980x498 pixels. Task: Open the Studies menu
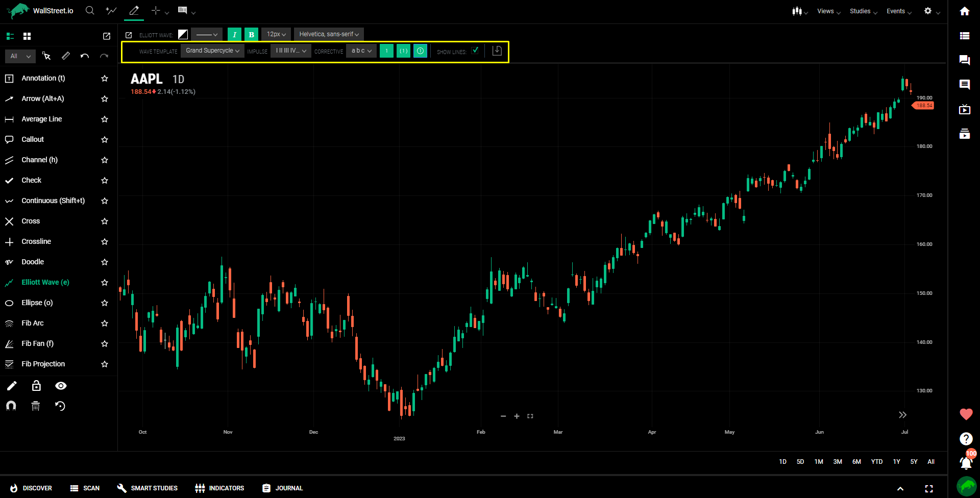pyautogui.click(x=863, y=11)
